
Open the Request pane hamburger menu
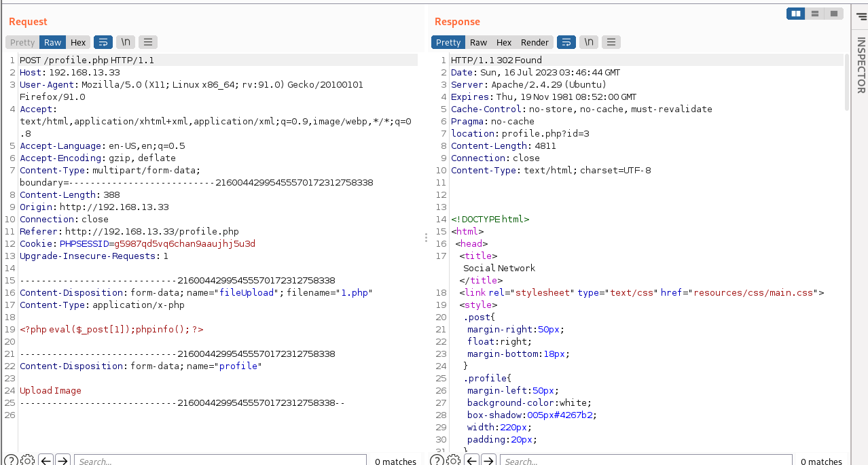(x=148, y=42)
